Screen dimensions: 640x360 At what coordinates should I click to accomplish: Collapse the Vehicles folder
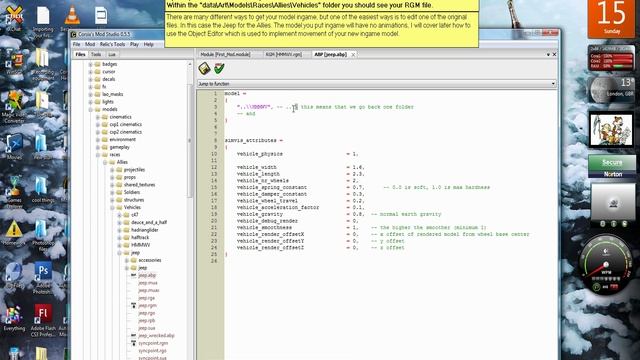pyautogui.click(x=112, y=207)
